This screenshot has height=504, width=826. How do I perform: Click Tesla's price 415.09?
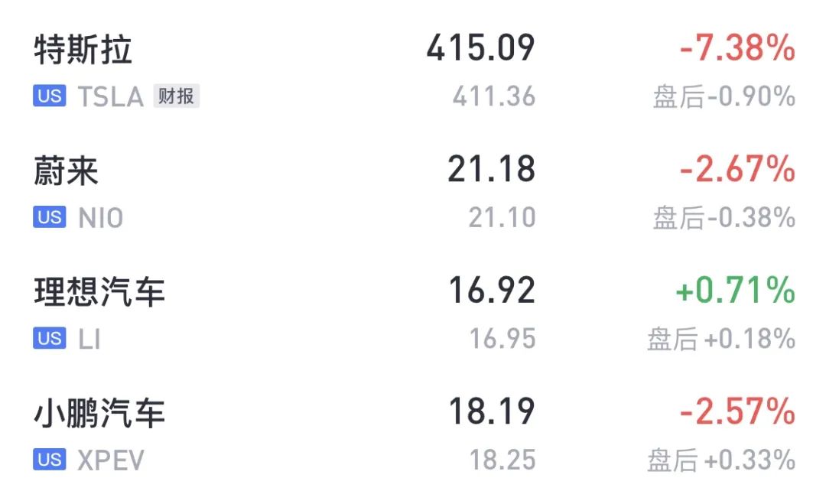480,48
